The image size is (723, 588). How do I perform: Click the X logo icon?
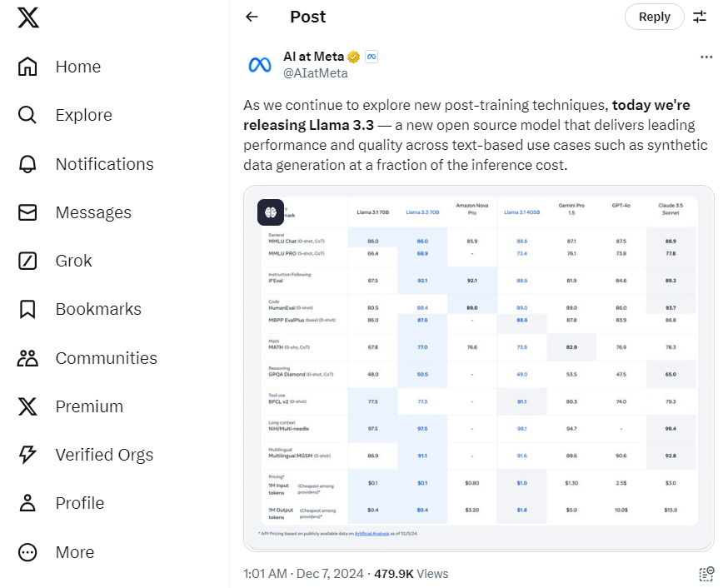28,17
